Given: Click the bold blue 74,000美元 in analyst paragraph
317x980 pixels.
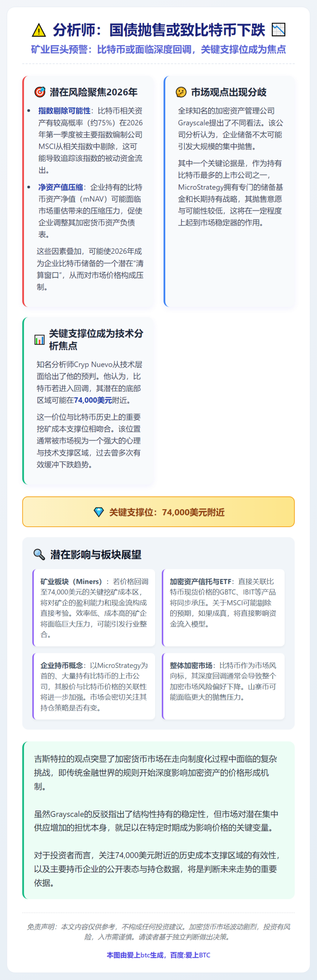Looking at the screenshot, I should click(x=93, y=400).
